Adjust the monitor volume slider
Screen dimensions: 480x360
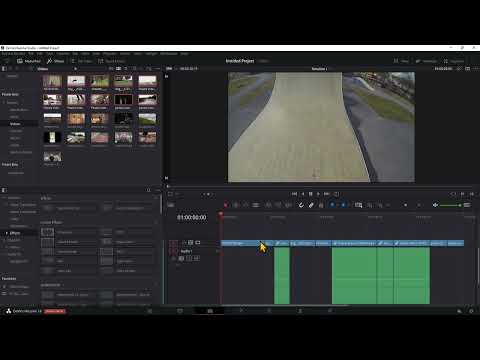pos(450,205)
